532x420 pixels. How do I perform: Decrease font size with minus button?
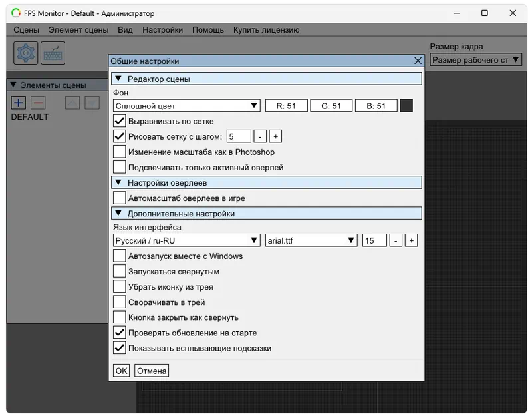(396, 240)
